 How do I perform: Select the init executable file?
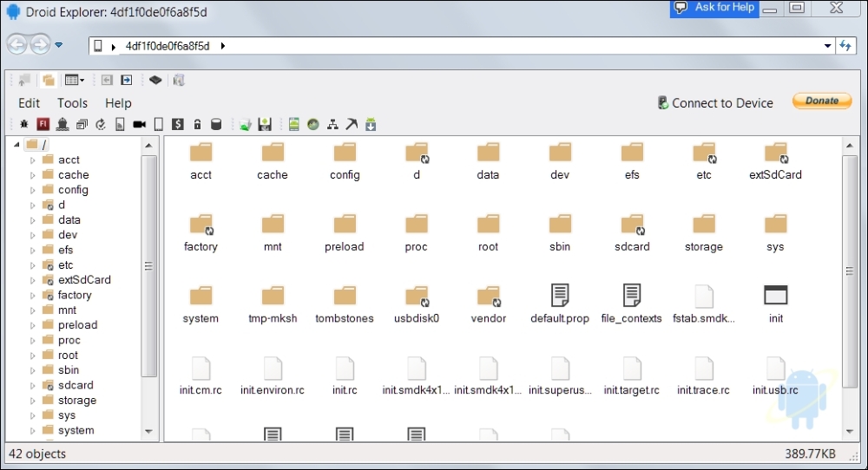pyautogui.click(x=775, y=296)
